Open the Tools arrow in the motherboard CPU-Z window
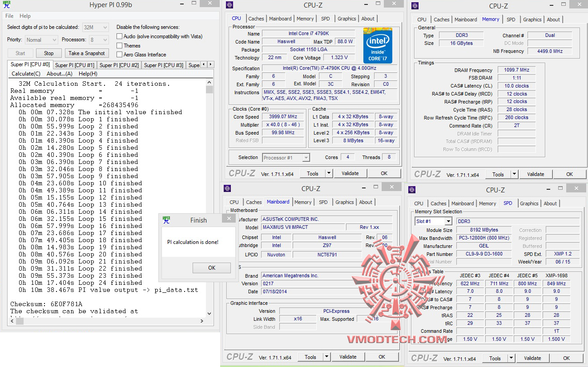 tap(326, 357)
